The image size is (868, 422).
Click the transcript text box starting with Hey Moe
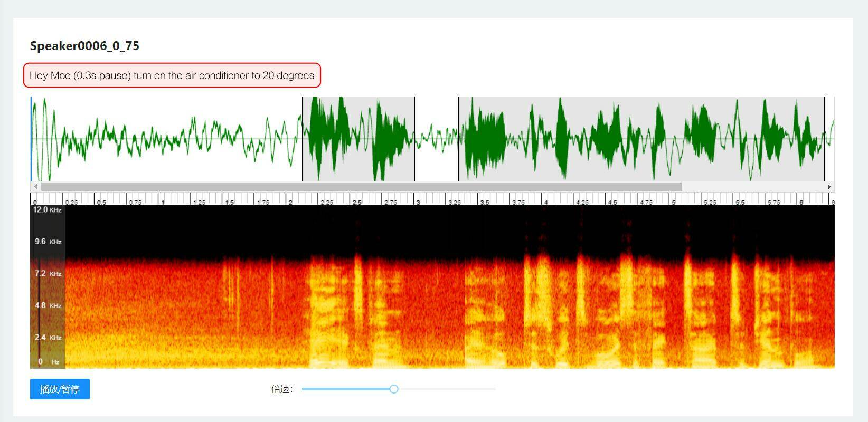[x=172, y=75]
